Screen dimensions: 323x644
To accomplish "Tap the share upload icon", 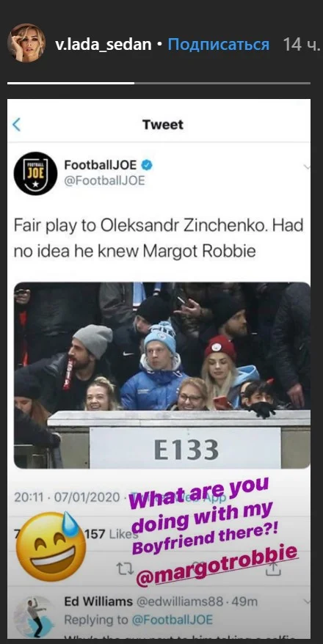I will [274, 568].
